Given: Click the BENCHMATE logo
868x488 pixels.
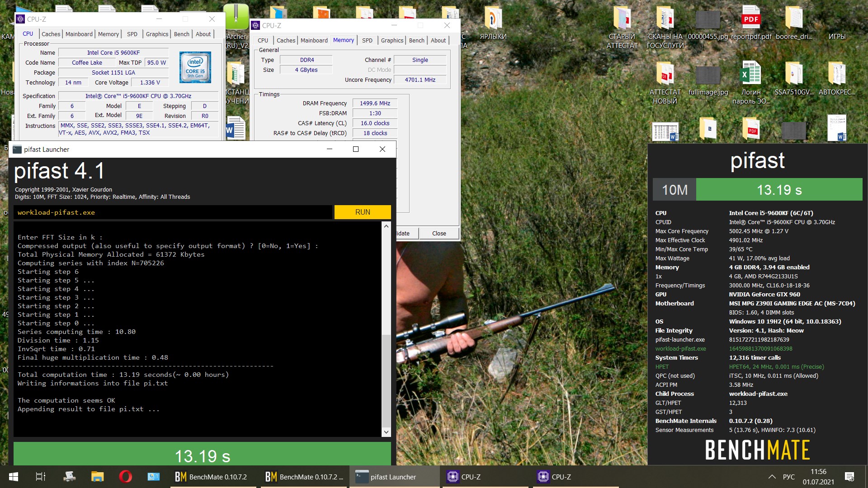Looking at the screenshot, I should click(757, 450).
